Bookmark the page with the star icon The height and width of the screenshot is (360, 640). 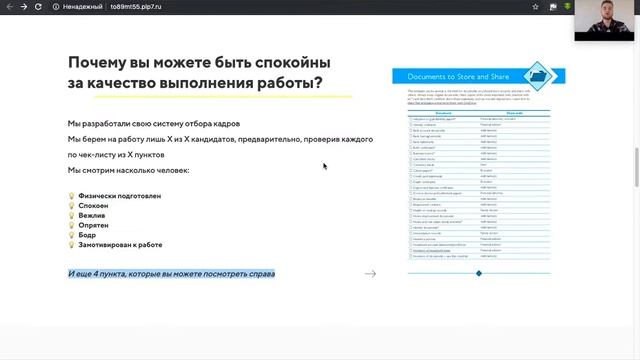[x=535, y=7]
